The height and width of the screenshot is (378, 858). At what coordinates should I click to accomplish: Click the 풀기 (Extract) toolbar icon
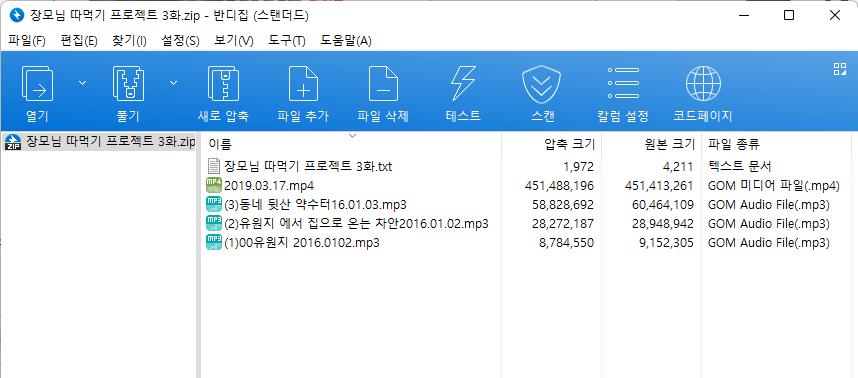coord(128,84)
